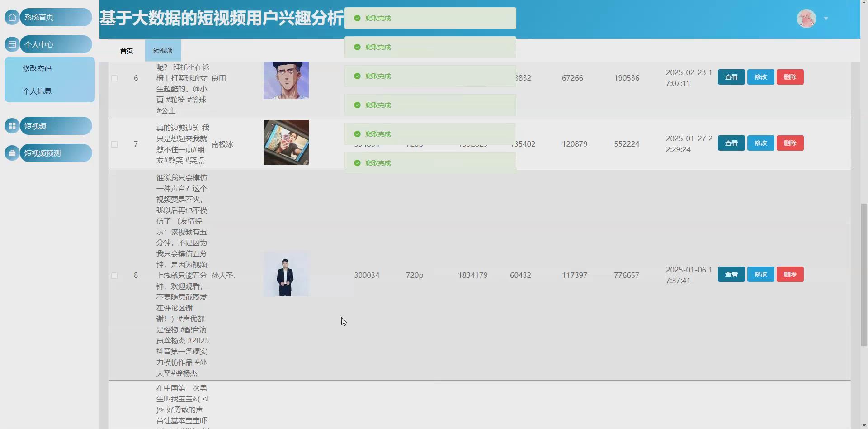
Task: Click the timestamp 2025-02-23 in row 6
Action: tap(689, 78)
